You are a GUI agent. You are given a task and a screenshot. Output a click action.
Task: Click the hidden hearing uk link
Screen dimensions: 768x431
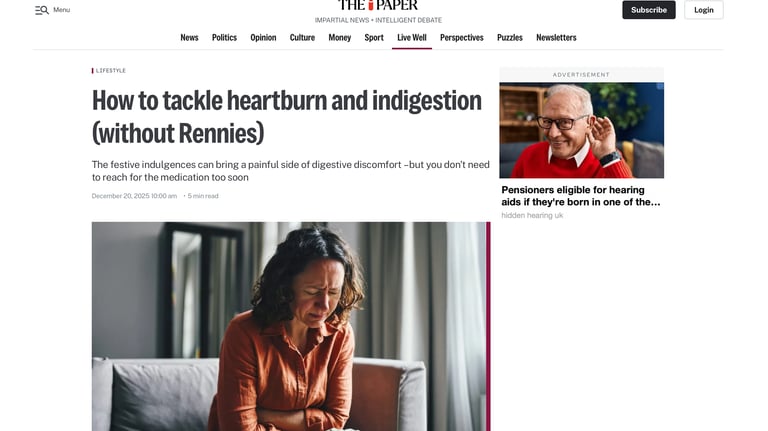[x=532, y=216]
